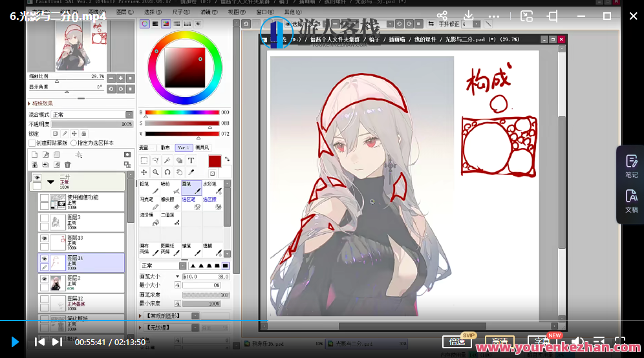This screenshot has height=358, width=644.
Task: Click the download icon in video player
Action: point(468,16)
